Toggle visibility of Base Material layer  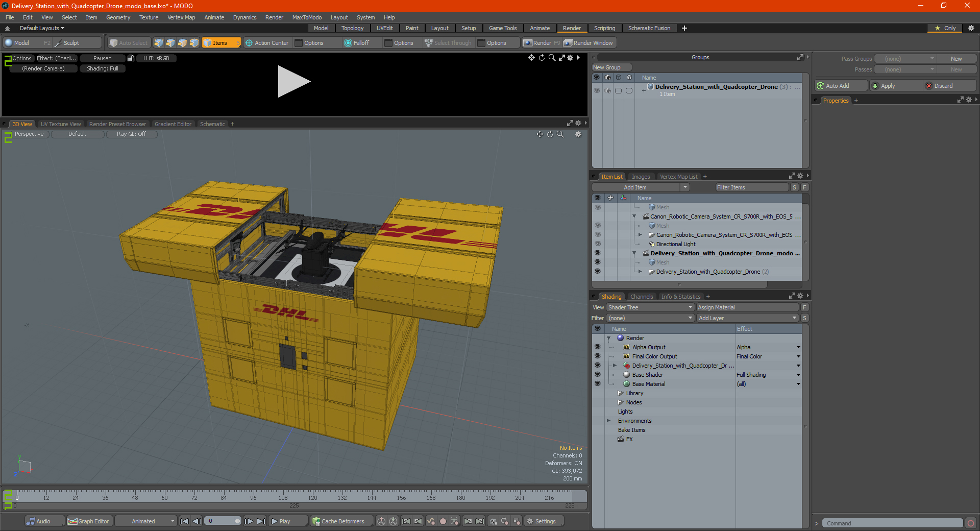pos(597,384)
